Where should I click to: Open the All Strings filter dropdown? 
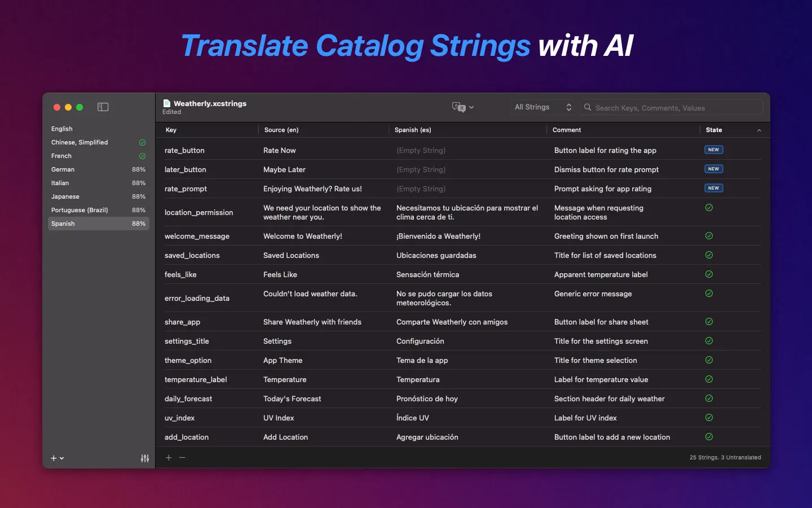[x=543, y=107]
